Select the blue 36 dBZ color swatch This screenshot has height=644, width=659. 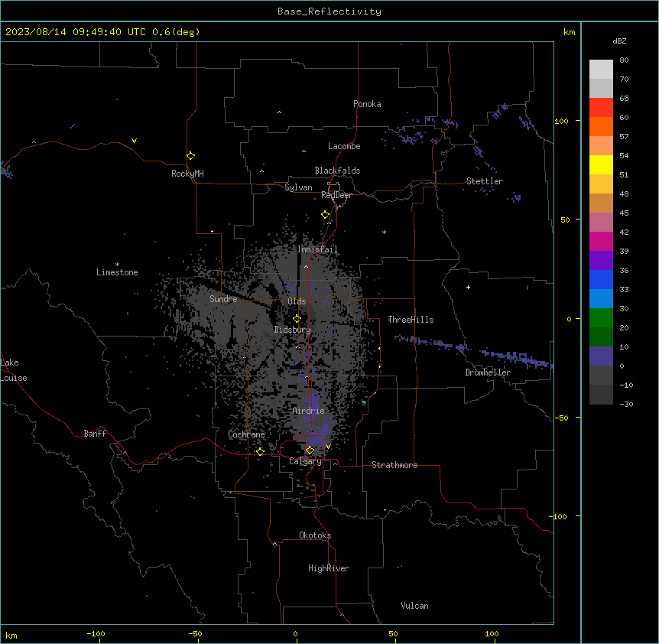(x=601, y=279)
